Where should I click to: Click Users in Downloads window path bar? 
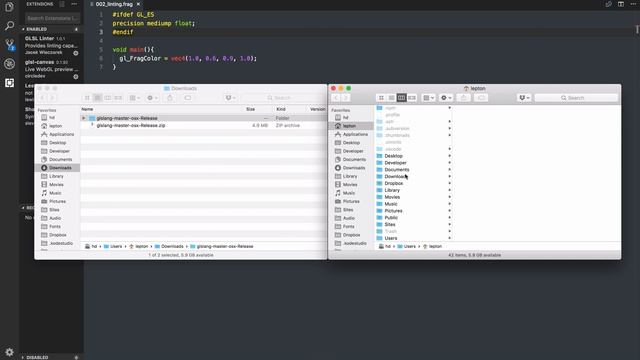click(x=113, y=247)
